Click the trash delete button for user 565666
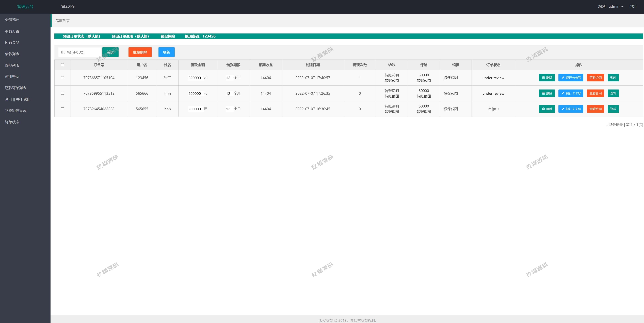Viewport: 644px width, 323px height. point(546,93)
